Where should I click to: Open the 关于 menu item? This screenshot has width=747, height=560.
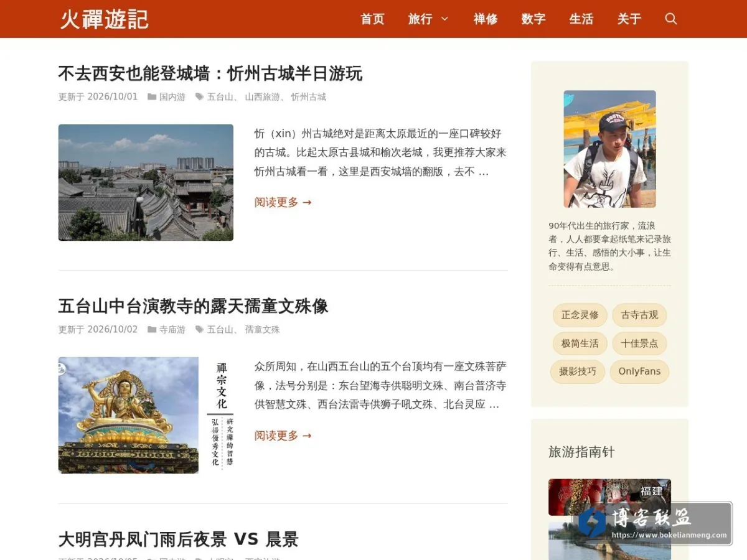pos(629,19)
